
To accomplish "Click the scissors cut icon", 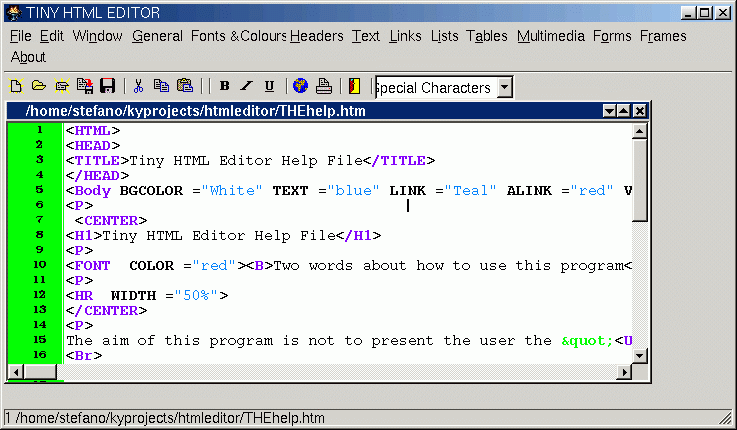I will pos(139,87).
